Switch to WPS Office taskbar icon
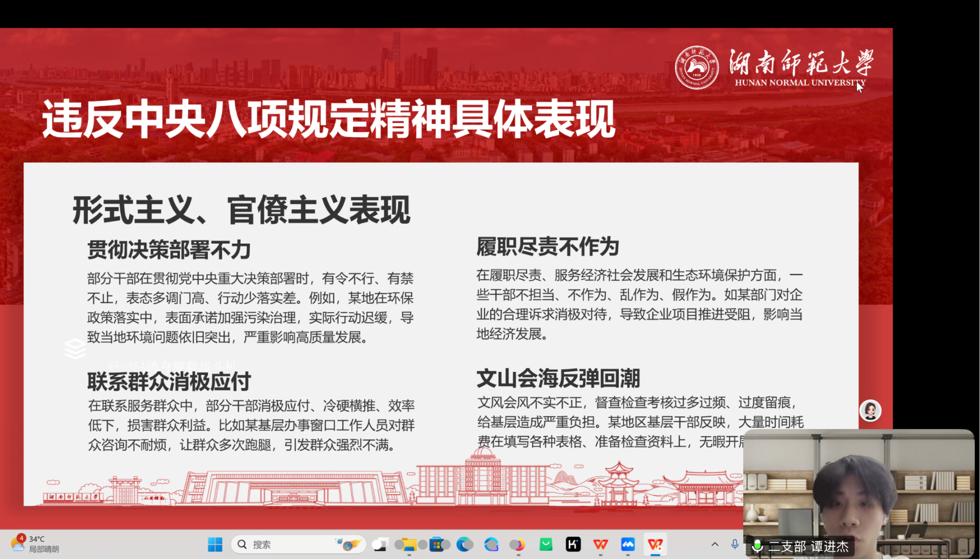The width and height of the screenshot is (980, 560). 600,545
